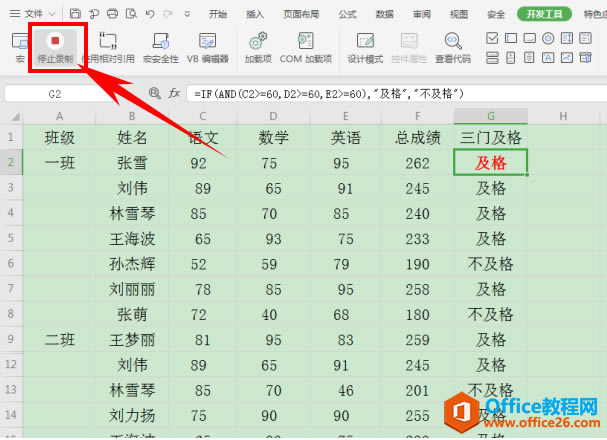Go to the 数据 tab
This screenshot has width=607, height=440.
pyautogui.click(x=384, y=14)
